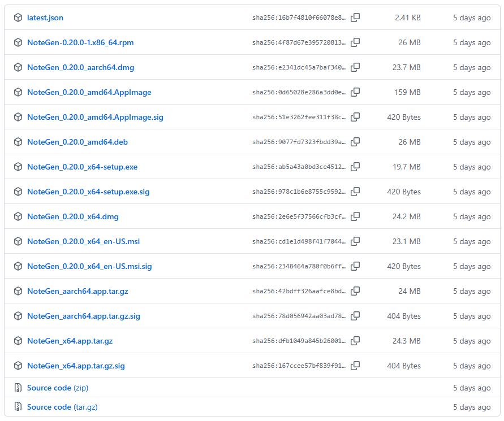
Task: Download NoteGen_0.20.0_x64-setup.exe.sig signature file
Action: click(x=88, y=192)
